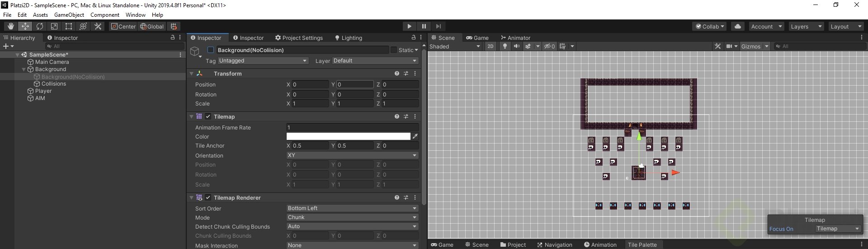This screenshot has width=868, height=249.
Task: Open Tilemap component help icon
Action: click(396, 116)
